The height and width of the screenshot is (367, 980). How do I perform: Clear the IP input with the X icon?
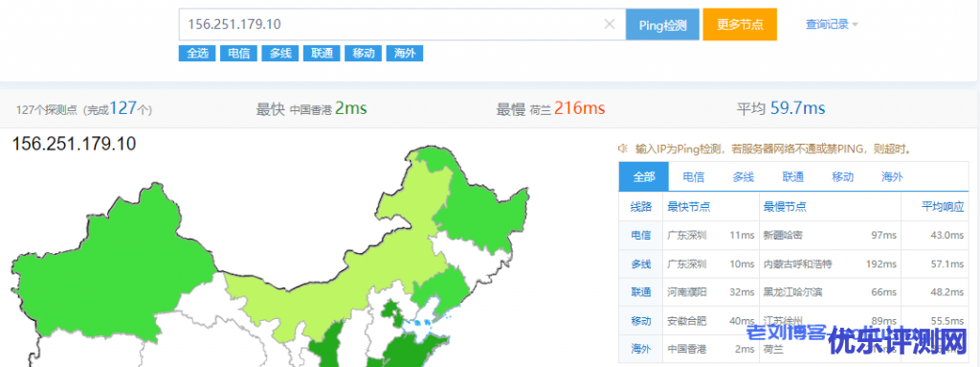point(610,24)
